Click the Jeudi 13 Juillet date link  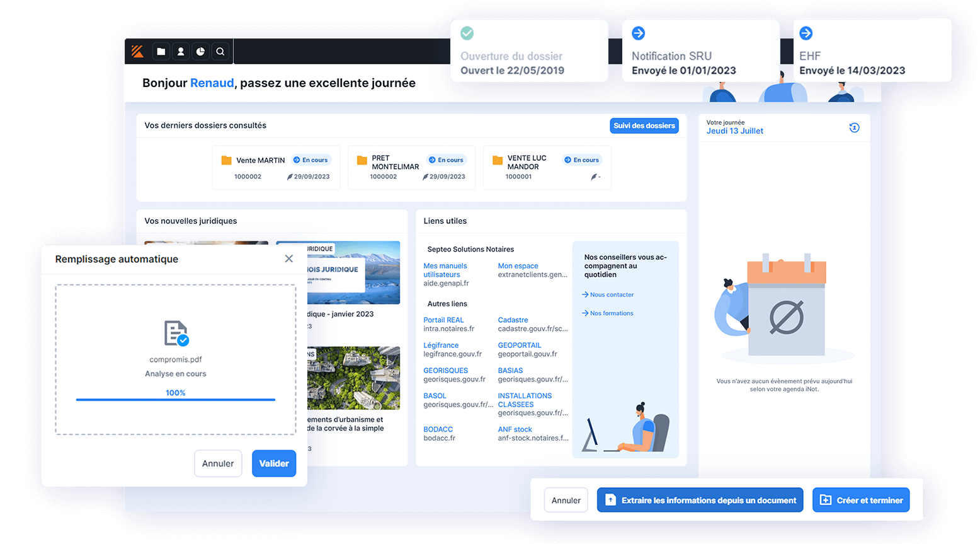coord(734,131)
